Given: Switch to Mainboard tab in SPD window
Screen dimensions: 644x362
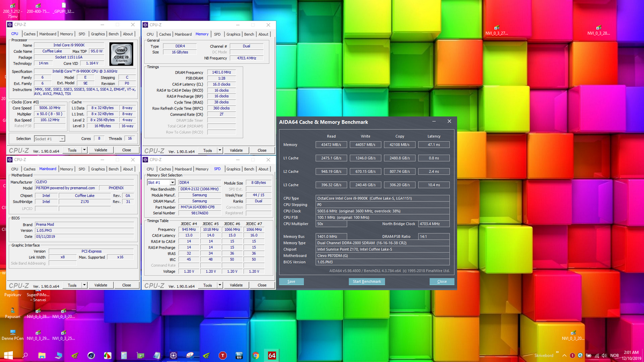Looking at the screenshot, I should (x=183, y=169).
